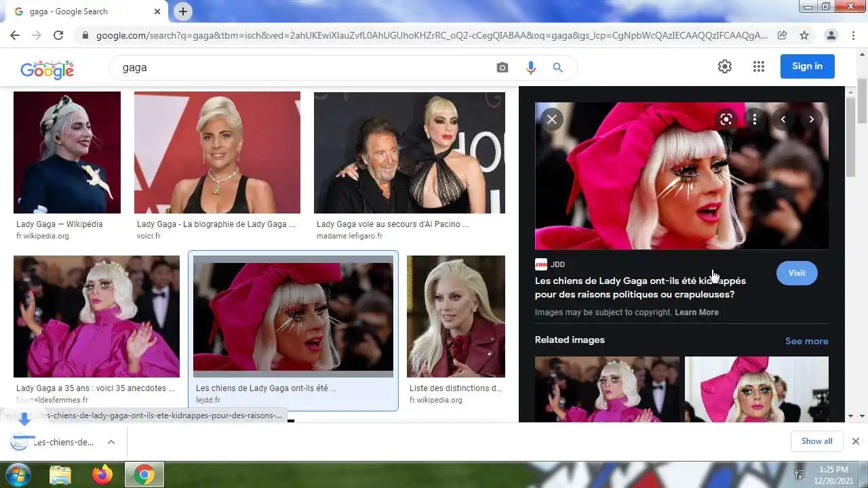Bookmark this page with the star icon
Image resolution: width=868 pixels, height=488 pixels.
point(804,35)
